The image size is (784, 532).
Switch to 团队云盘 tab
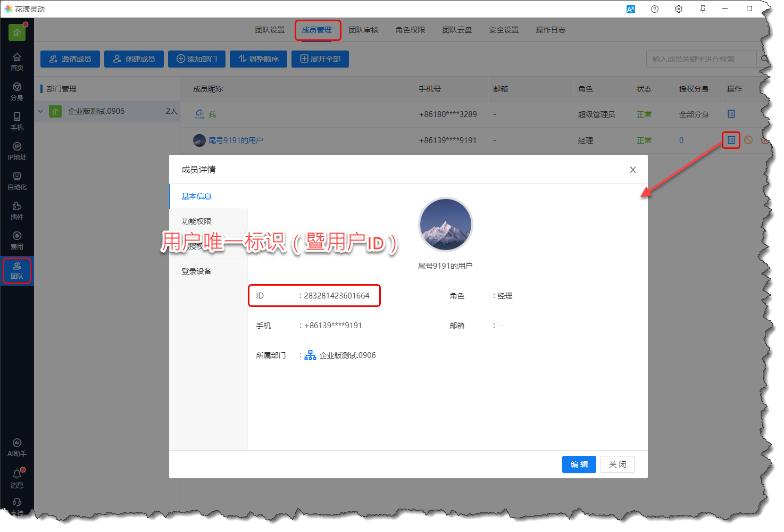[457, 30]
